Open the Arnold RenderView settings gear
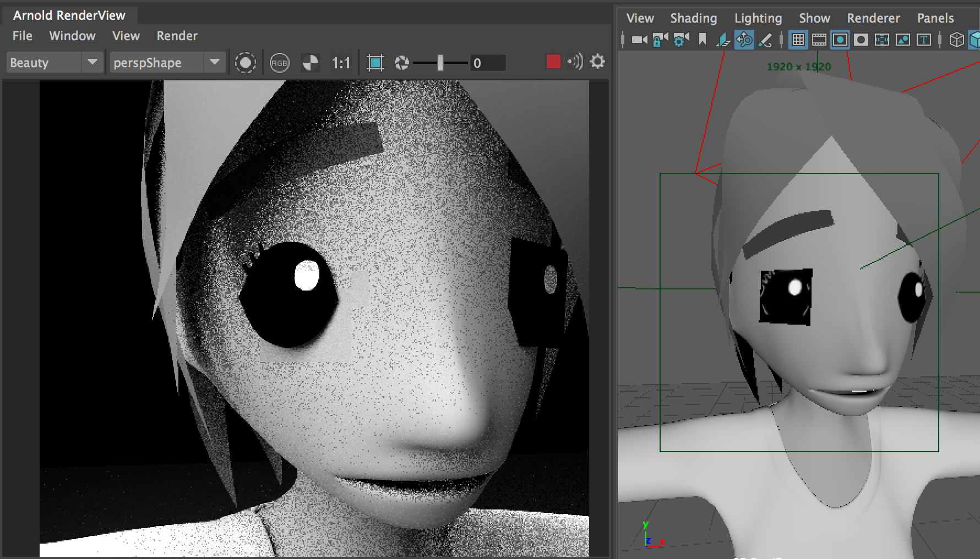 (597, 62)
